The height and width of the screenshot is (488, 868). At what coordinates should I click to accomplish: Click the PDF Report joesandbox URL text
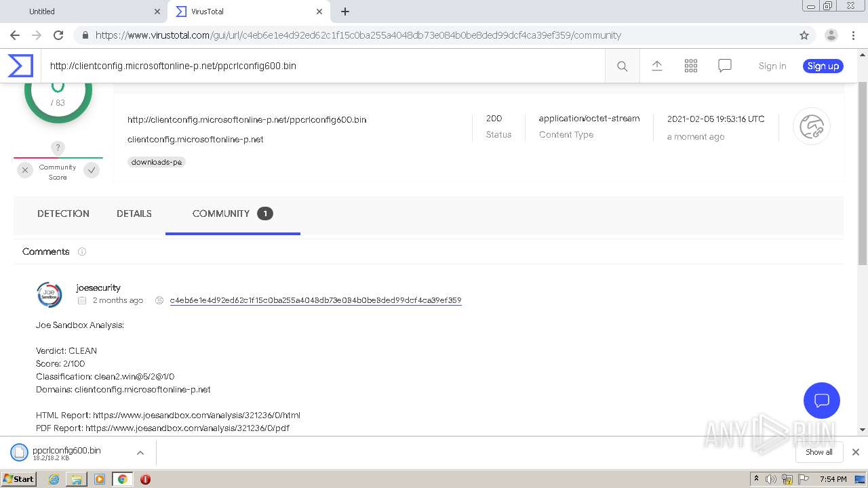(x=187, y=428)
